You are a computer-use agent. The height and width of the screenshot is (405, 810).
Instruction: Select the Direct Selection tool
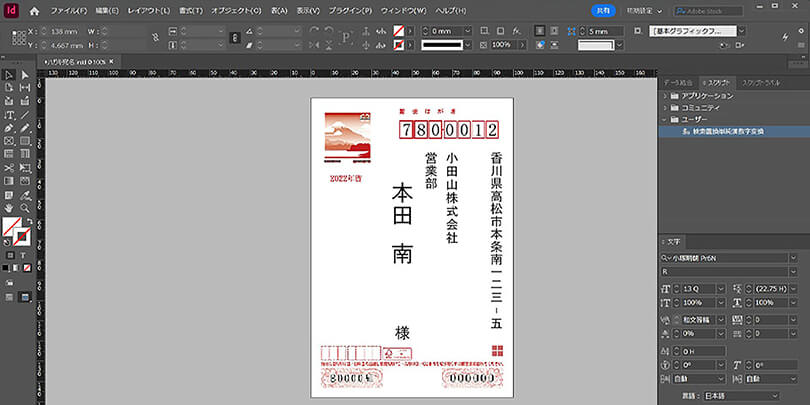(x=24, y=75)
